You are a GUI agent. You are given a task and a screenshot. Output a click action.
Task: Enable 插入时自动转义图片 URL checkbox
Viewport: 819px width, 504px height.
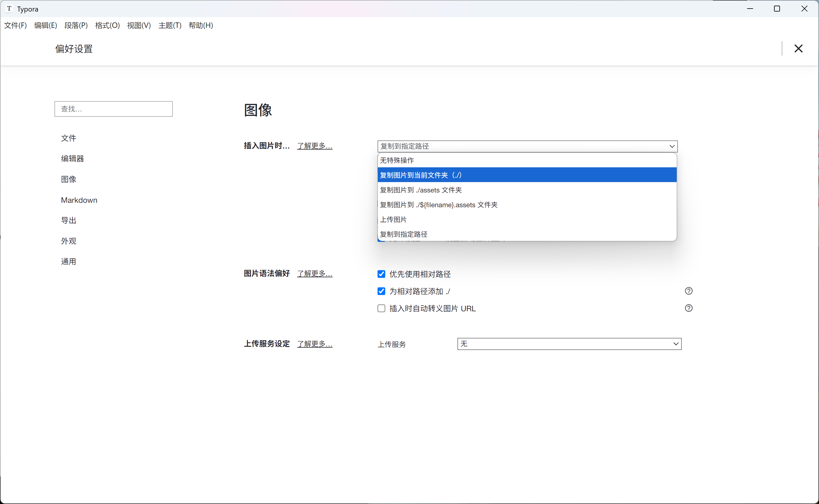pos(381,308)
